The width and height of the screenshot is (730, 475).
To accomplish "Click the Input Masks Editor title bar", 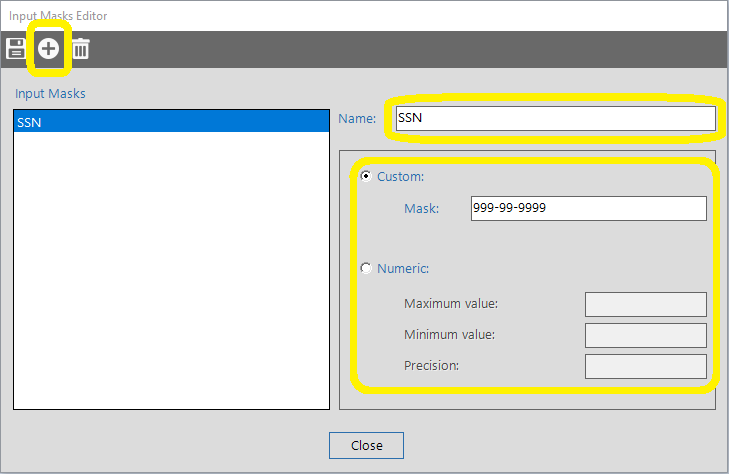I will [x=300, y=16].
